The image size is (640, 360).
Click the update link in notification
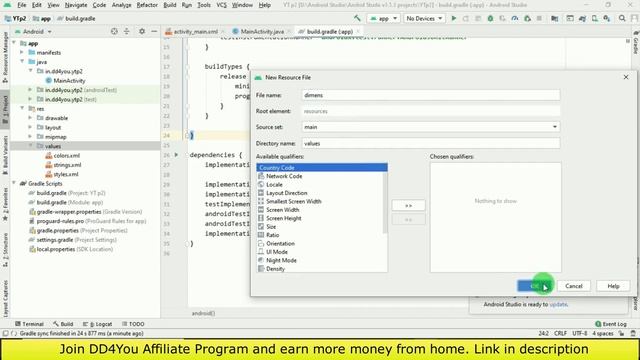tap(558, 304)
